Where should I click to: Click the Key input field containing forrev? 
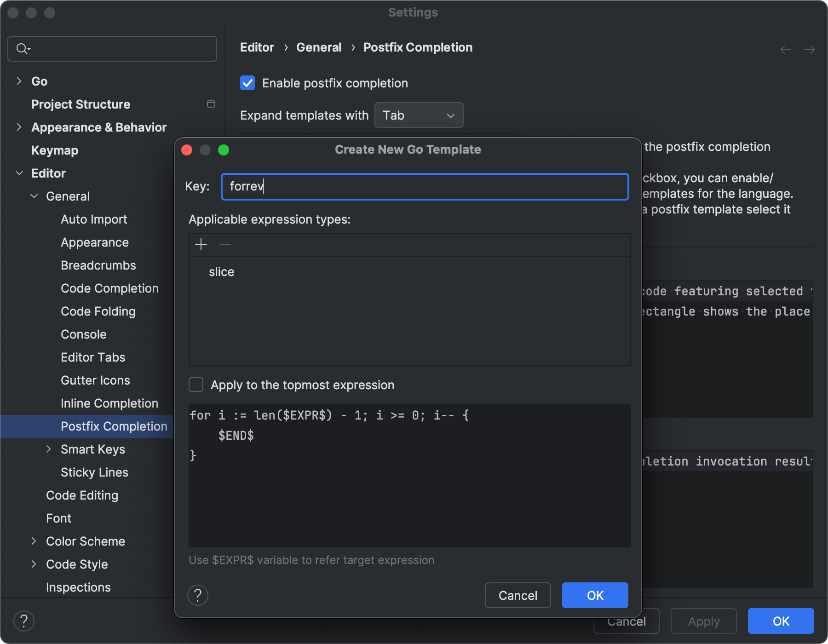[x=424, y=186]
